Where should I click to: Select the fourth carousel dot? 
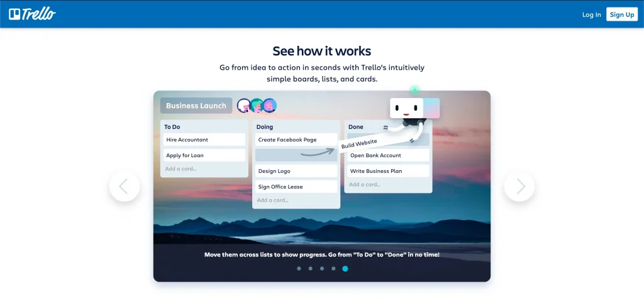pyautogui.click(x=333, y=268)
